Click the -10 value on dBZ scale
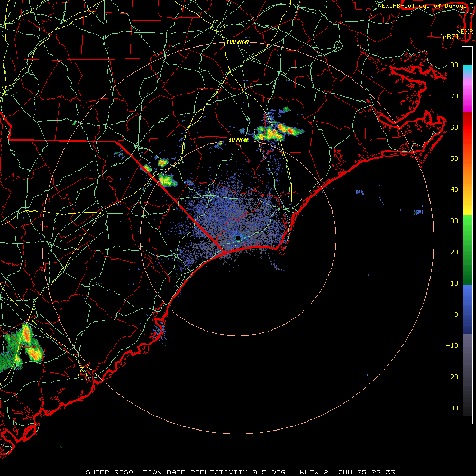476x476 pixels. click(452, 346)
